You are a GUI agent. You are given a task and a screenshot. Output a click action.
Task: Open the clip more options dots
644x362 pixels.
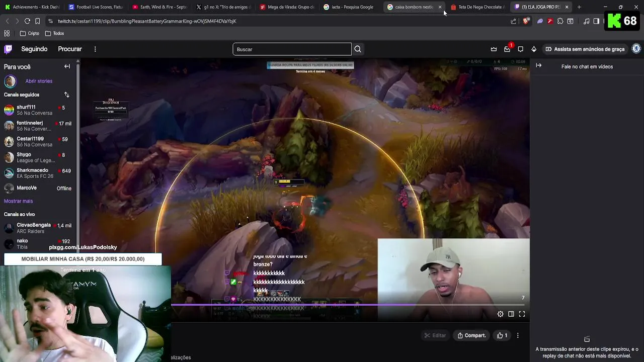click(x=518, y=335)
